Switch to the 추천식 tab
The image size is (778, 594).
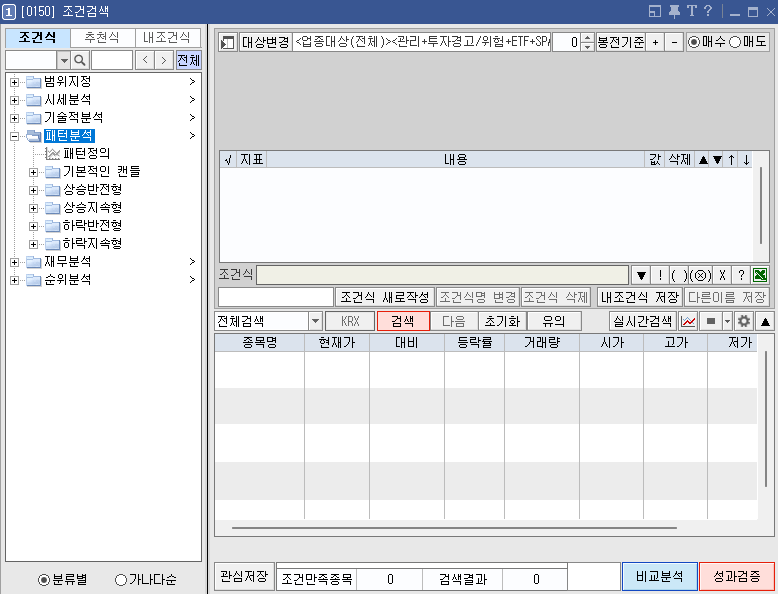(x=102, y=37)
